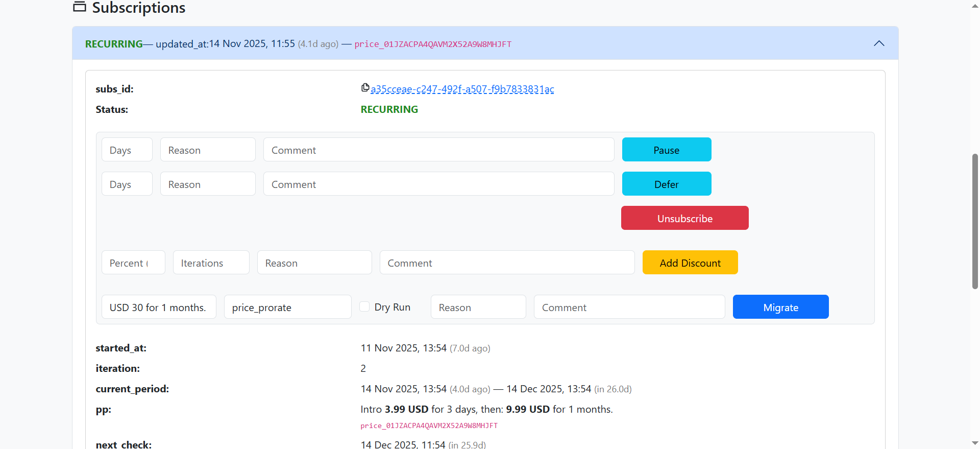Focus the Comment field in Defer row
Viewport: 980px width, 449px height.
pyautogui.click(x=439, y=184)
